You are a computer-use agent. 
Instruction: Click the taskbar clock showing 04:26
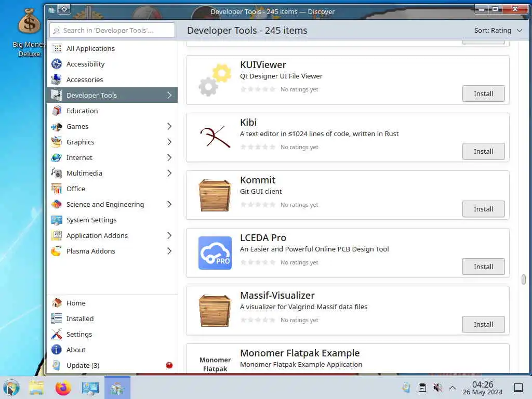click(x=483, y=388)
